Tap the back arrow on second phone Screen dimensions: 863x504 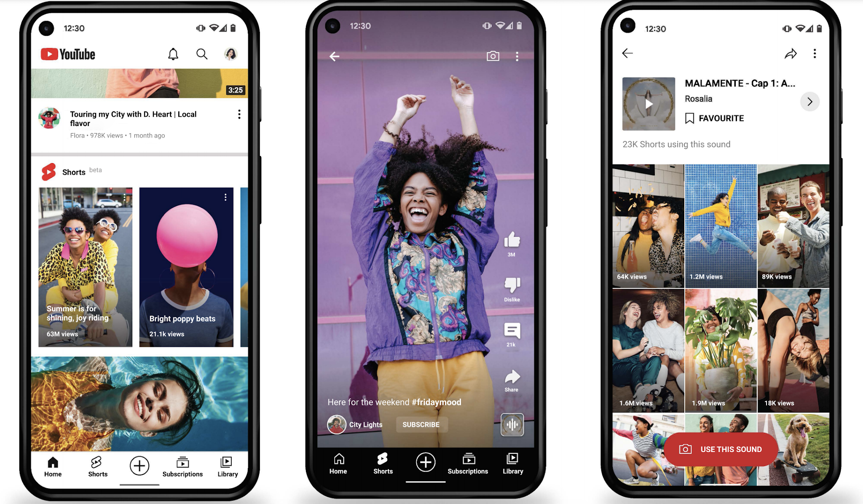click(x=334, y=56)
